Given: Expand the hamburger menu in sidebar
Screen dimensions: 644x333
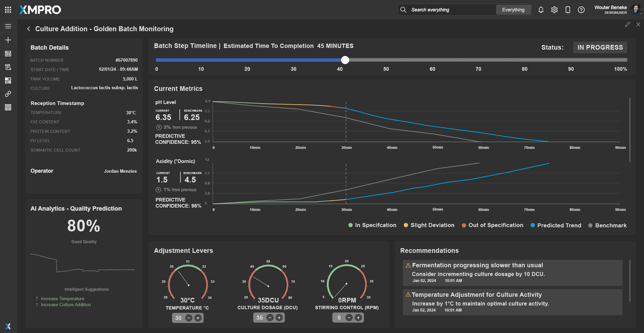Looking at the screenshot, I should coord(8,26).
